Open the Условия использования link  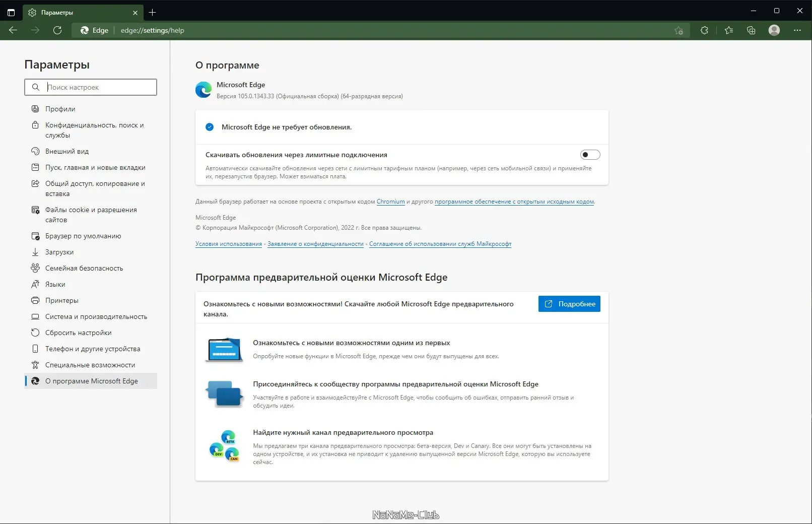pos(229,244)
